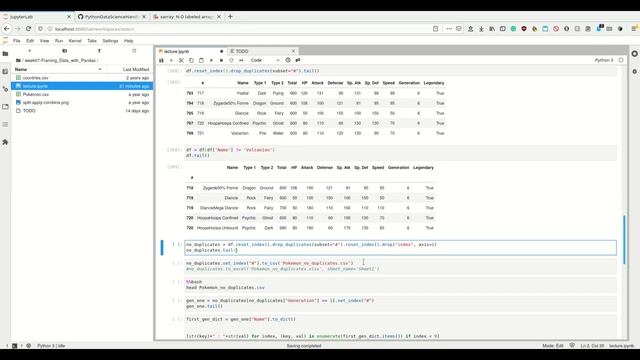Click the %%bash cell

point(400,285)
